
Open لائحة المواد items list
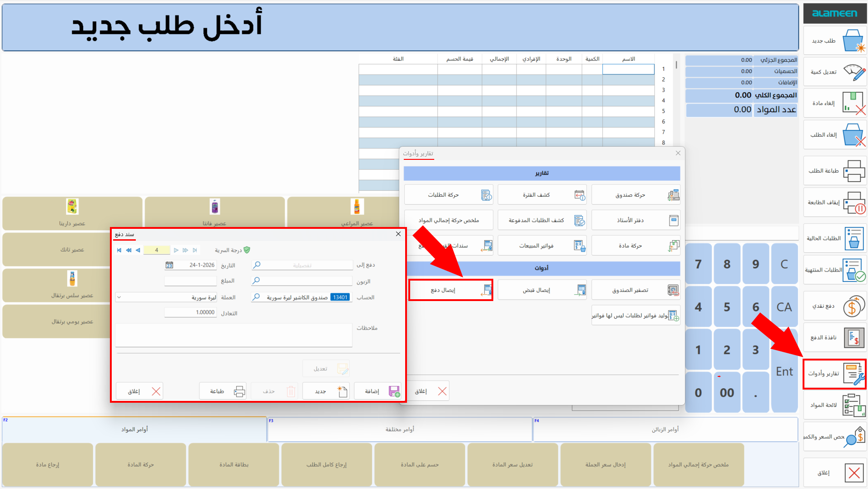tap(835, 405)
